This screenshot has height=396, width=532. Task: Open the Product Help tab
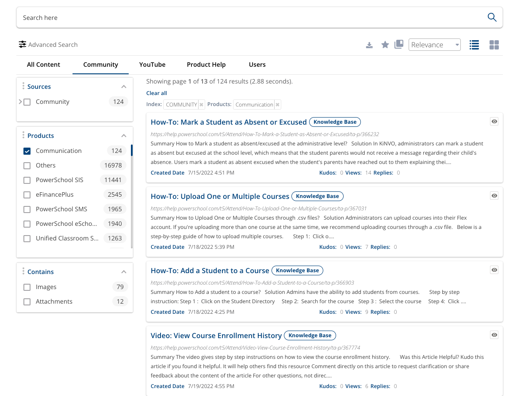coord(206,65)
